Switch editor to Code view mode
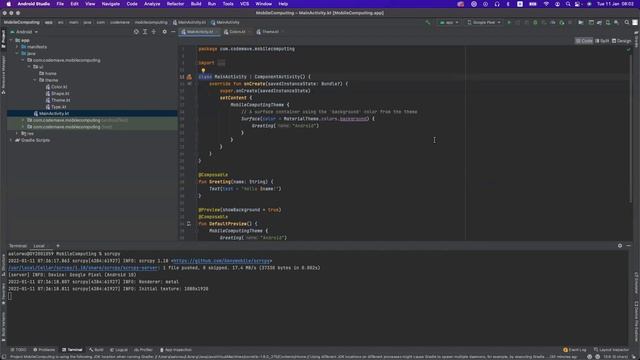The height and width of the screenshot is (360, 640). (x=584, y=41)
